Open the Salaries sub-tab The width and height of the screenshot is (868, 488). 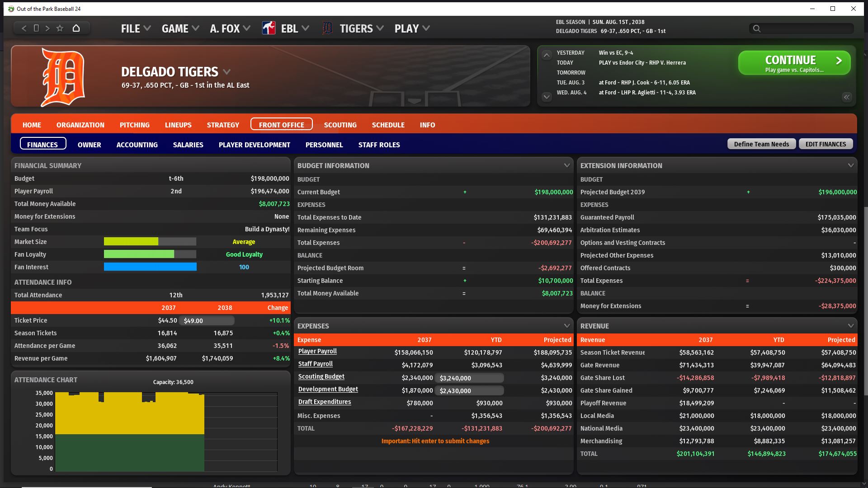[188, 145]
